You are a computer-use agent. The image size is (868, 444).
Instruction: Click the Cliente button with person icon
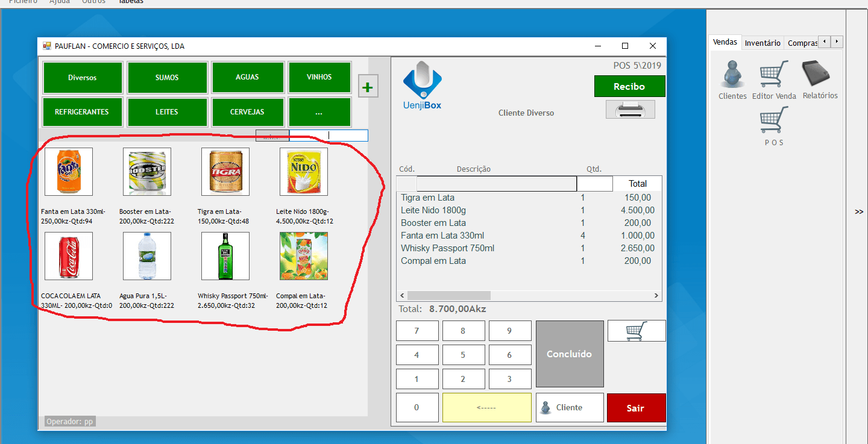click(570, 407)
